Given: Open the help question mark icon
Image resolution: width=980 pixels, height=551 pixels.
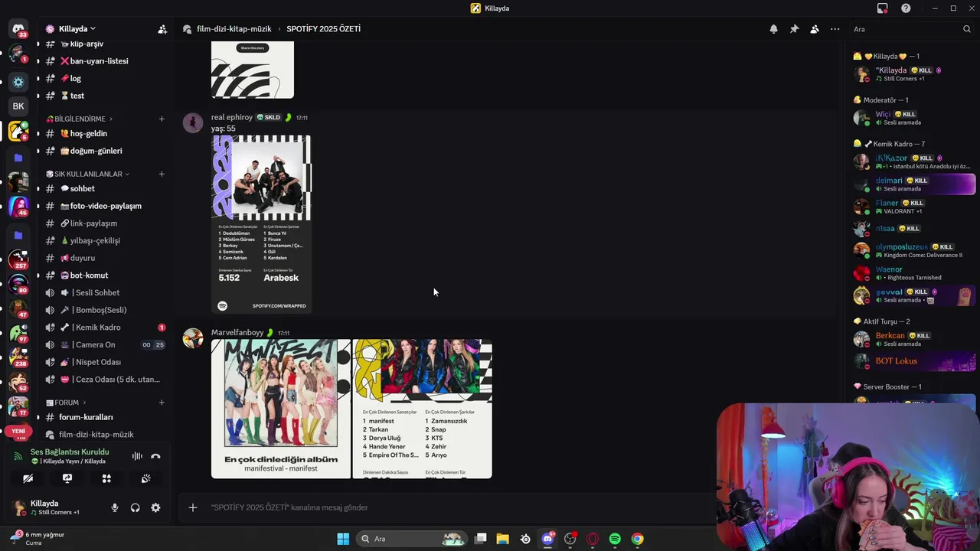Looking at the screenshot, I should [x=906, y=8].
